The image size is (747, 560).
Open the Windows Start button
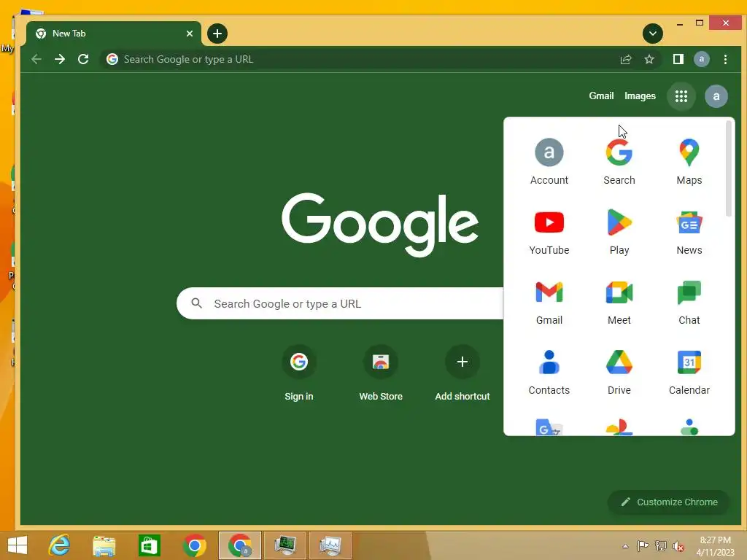(x=18, y=545)
